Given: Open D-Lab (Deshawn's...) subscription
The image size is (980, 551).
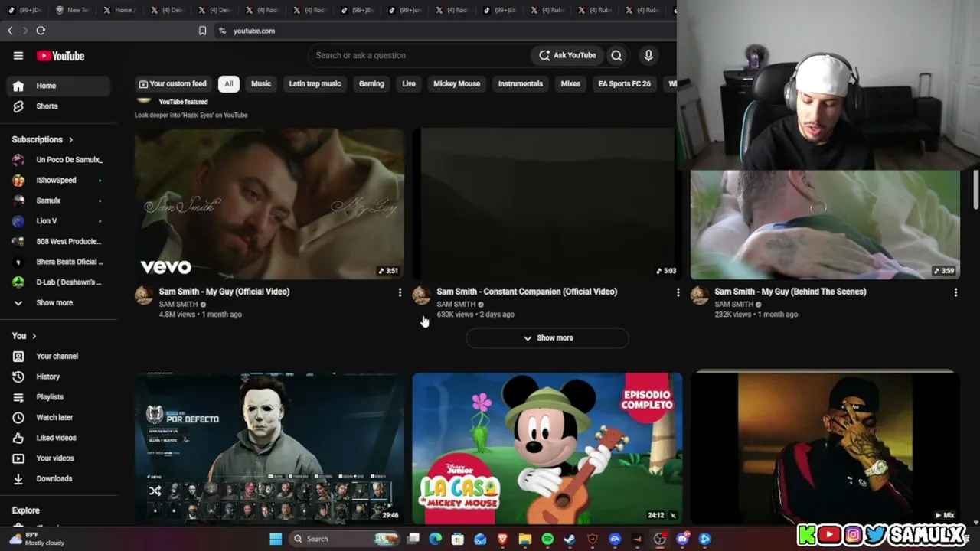Looking at the screenshot, I should click(58, 282).
